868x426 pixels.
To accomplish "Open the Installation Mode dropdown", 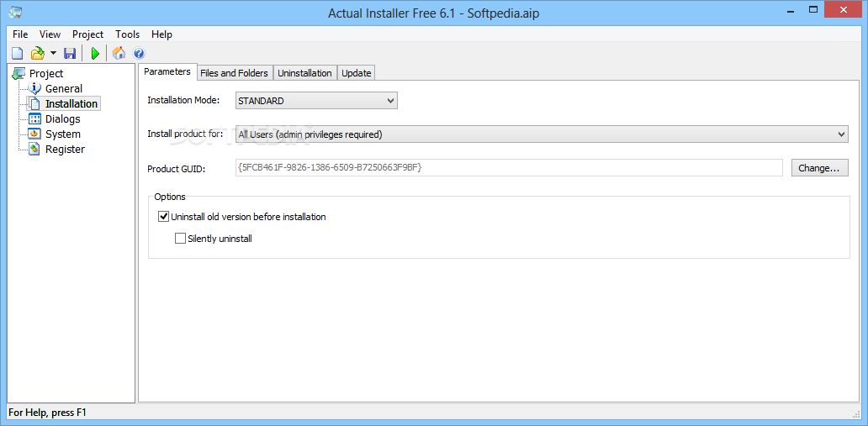I will pos(316,101).
